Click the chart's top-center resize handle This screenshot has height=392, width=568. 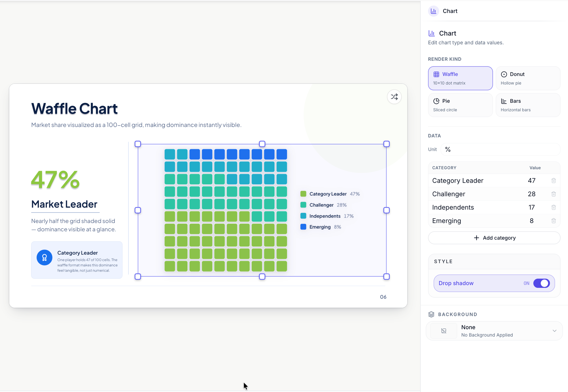[262, 144]
